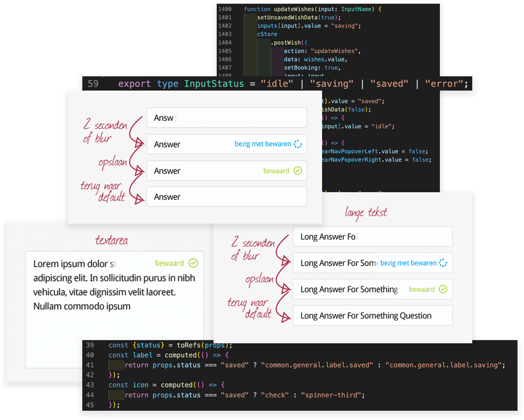524x420 pixels.
Task: Click the spinner icon in the Long Answer For Som field
Action: click(443, 262)
